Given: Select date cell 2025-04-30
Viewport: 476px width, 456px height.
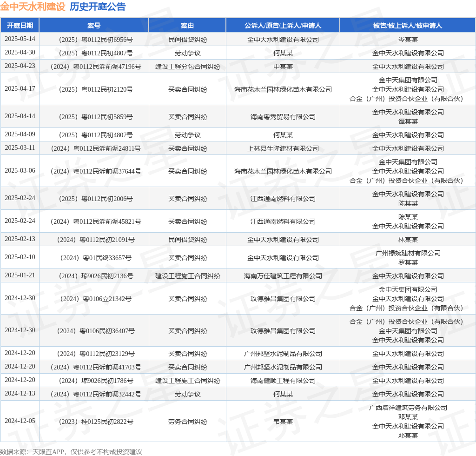Looking at the screenshot, I should pos(20,52).
